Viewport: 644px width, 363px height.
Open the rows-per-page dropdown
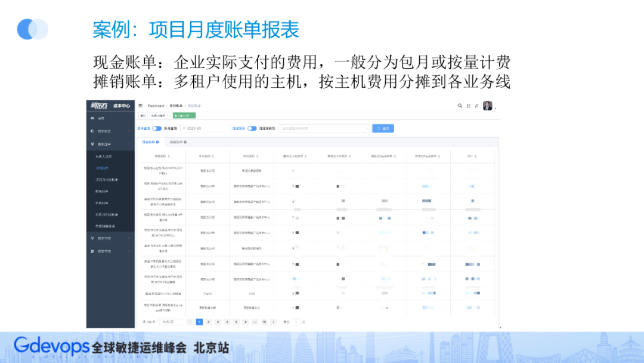coord(170,322)
